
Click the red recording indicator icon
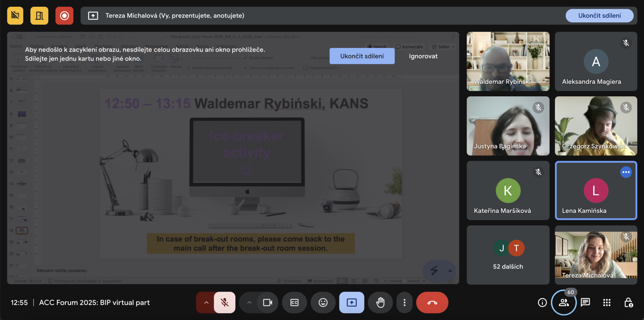64,16
